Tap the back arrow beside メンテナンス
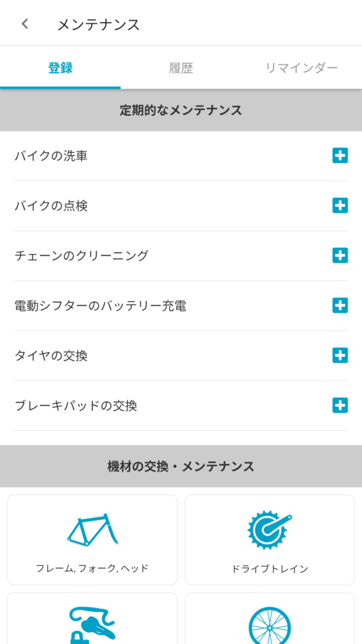This screenshot has width=362, height=644. point(25,24)
